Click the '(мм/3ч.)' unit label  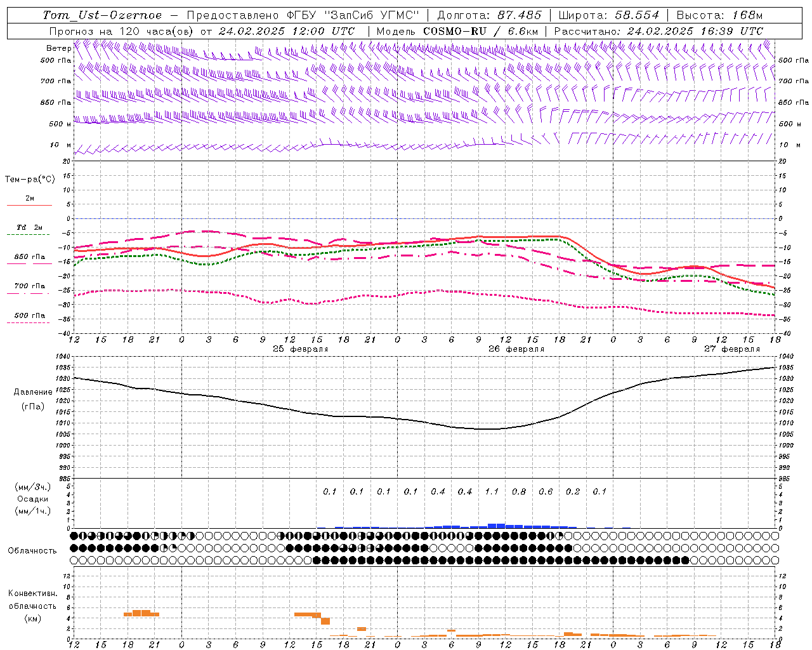[x=33, y=487]
